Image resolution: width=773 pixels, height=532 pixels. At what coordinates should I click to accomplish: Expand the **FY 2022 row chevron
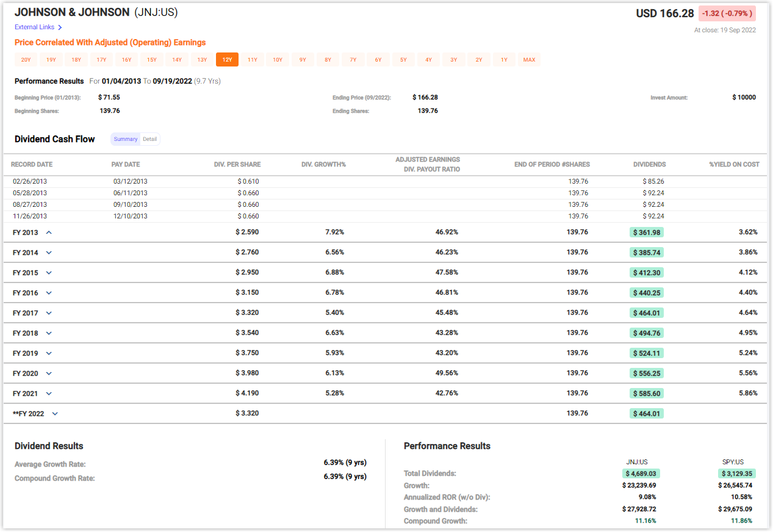(55, 414)
